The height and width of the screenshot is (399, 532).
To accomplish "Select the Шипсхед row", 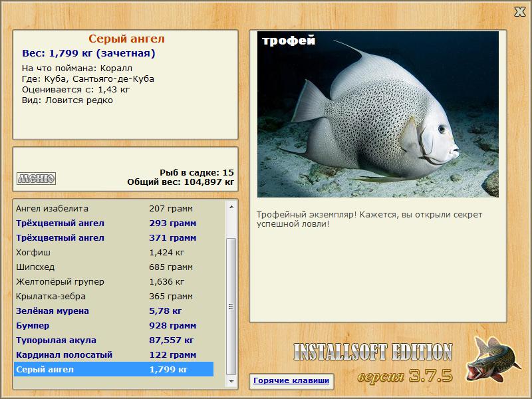I will click(114, 267).
